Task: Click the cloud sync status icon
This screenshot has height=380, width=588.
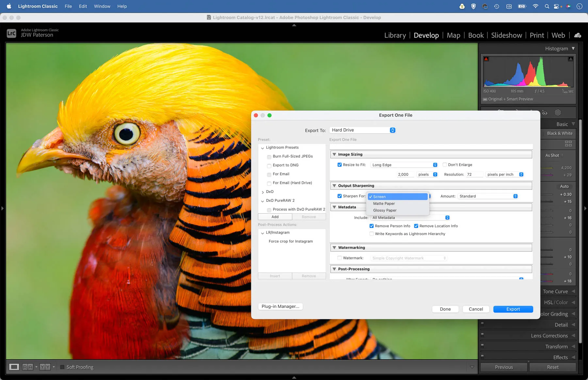Action: click(x=578, y=35)
